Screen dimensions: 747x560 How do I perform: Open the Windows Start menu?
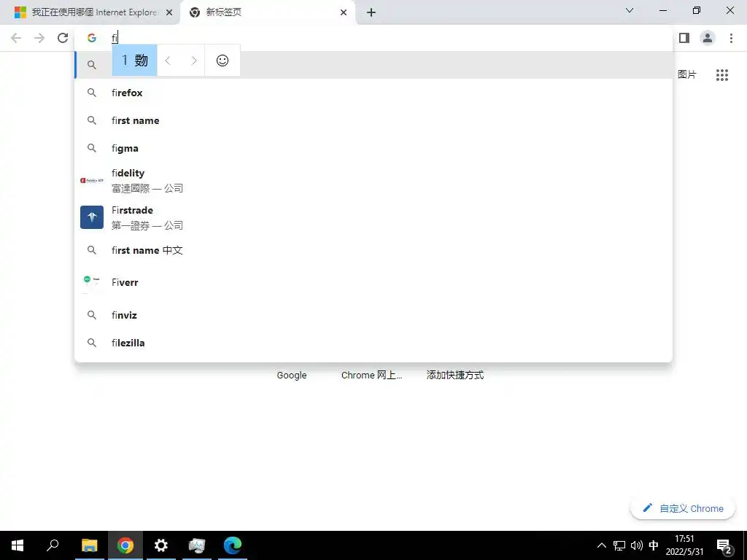18,545
